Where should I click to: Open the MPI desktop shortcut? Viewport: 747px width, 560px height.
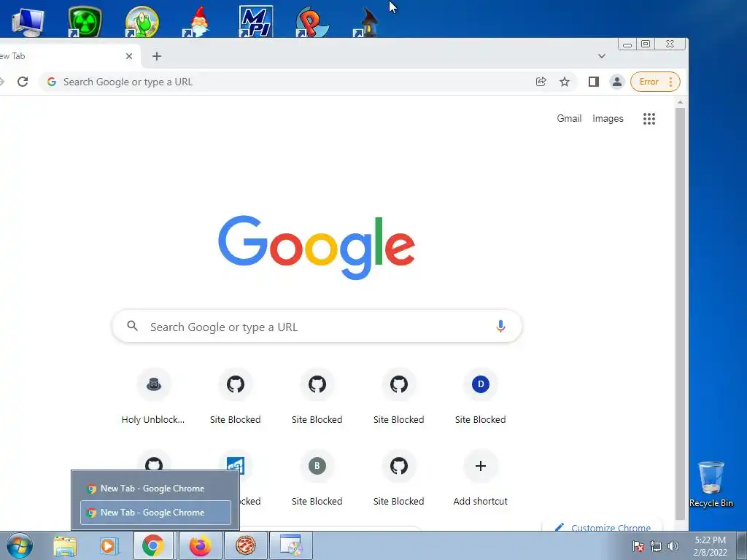point(256,21)
